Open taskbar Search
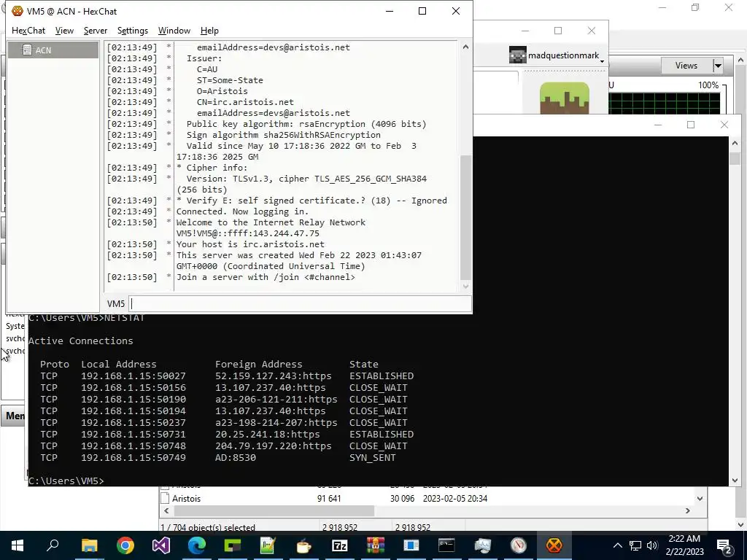Screen dimensions: 747x560 click(x=53, y=545)
